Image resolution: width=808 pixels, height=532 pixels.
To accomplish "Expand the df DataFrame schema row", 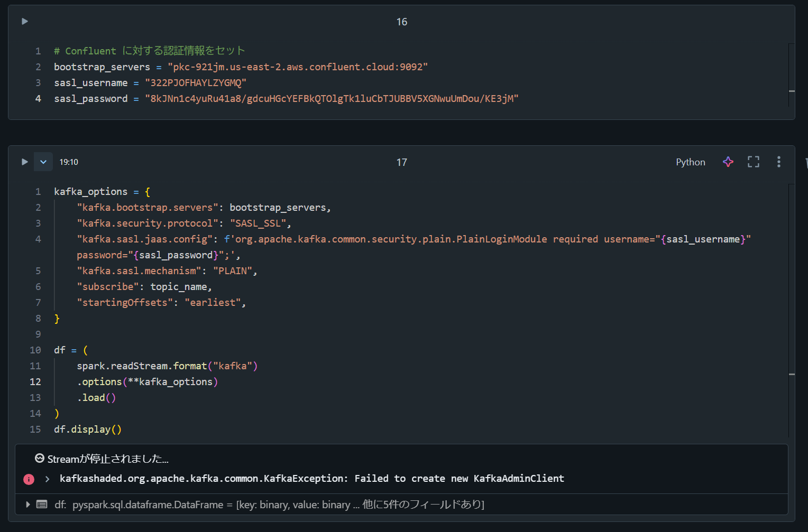I will coord(28,505).
